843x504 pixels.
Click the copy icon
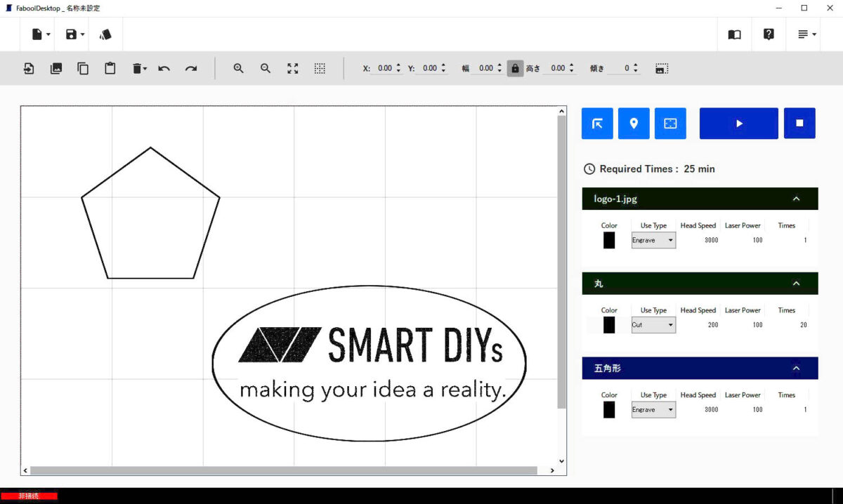(83, 68)
